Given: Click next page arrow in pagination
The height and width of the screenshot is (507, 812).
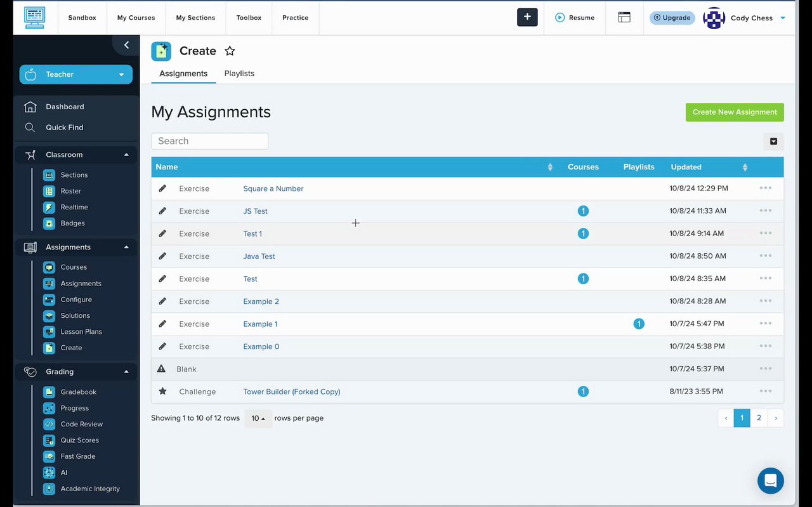Looking at the screenshot, I should (775, 418).
